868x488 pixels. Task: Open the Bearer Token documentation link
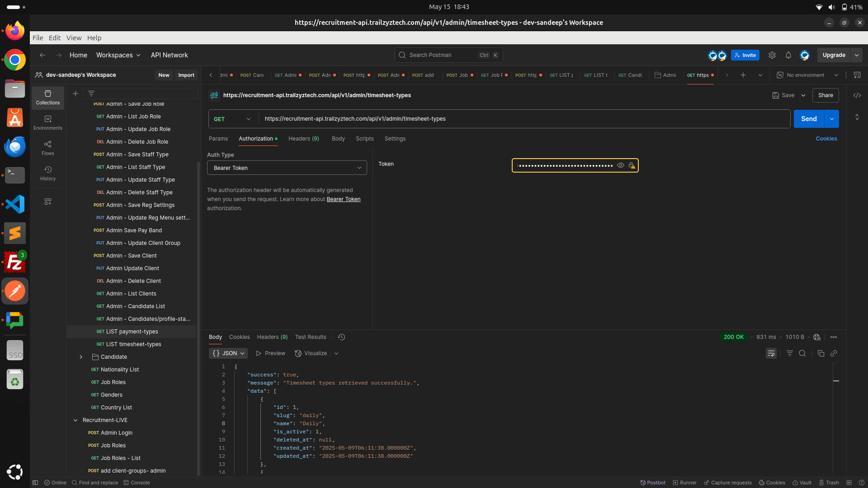[x=344, y=199]
